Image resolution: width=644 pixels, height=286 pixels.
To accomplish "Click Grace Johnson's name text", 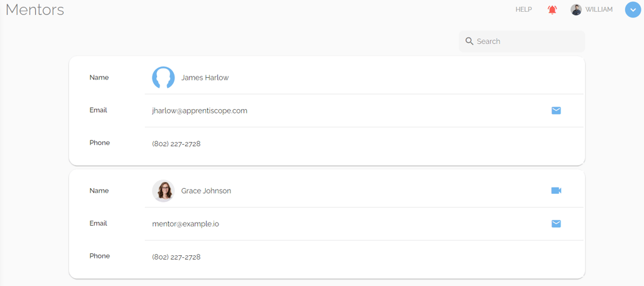I will [206, 191].
